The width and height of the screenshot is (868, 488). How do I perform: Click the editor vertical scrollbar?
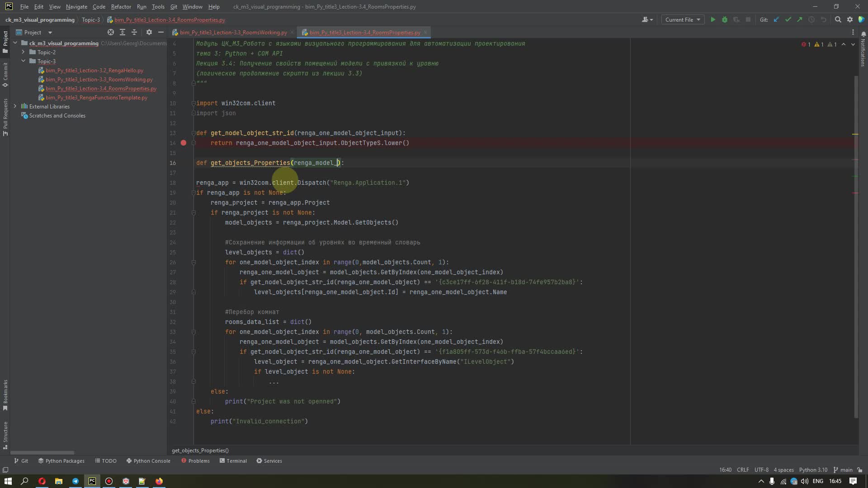click(x=856, y=246)
